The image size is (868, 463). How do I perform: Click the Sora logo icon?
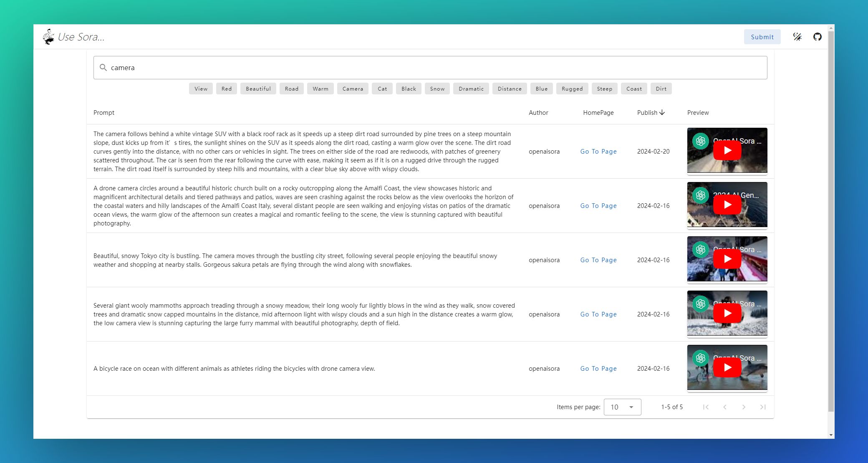pyautogui.click(x=49, y=37)
